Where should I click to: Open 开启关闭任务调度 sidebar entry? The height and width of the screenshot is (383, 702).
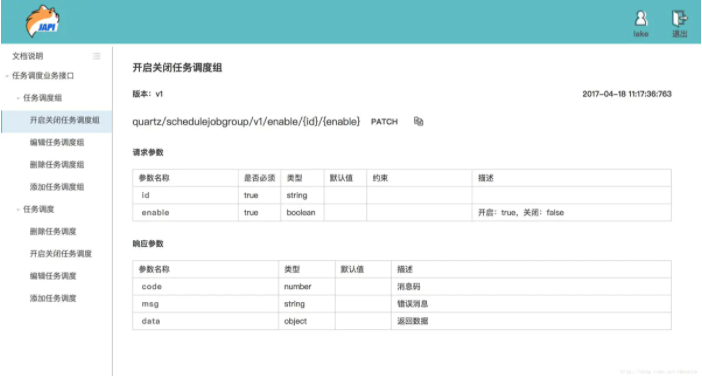click(x=60, y=254)
